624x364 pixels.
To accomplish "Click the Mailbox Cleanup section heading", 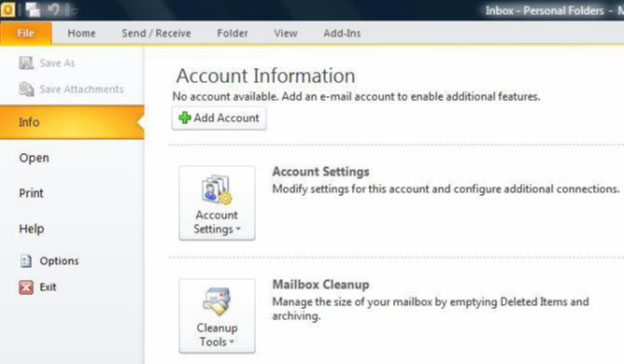I will click(x=321, y=284).
